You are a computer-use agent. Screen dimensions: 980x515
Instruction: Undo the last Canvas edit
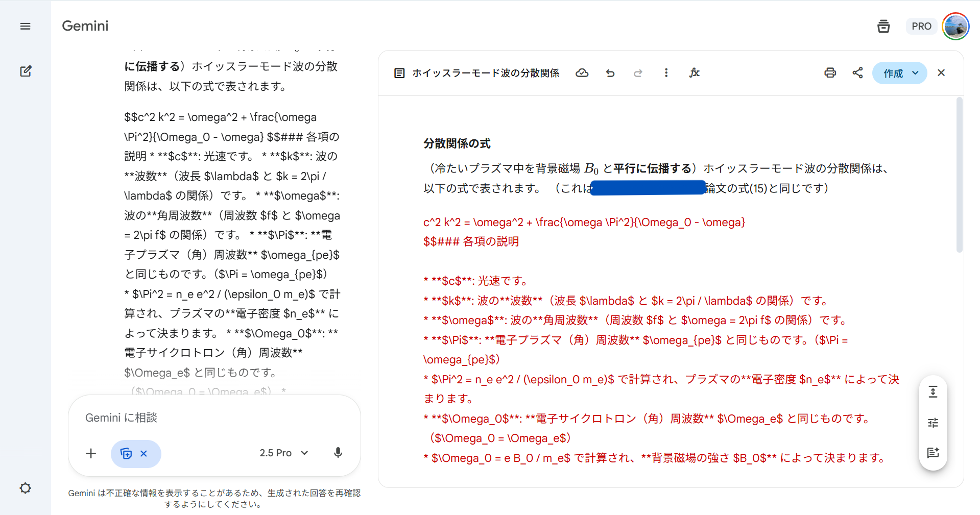(610, 73)
